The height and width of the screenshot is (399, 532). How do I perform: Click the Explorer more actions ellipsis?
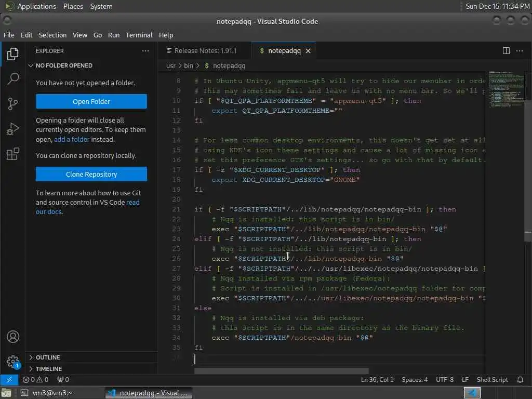[x=145, y=51]
